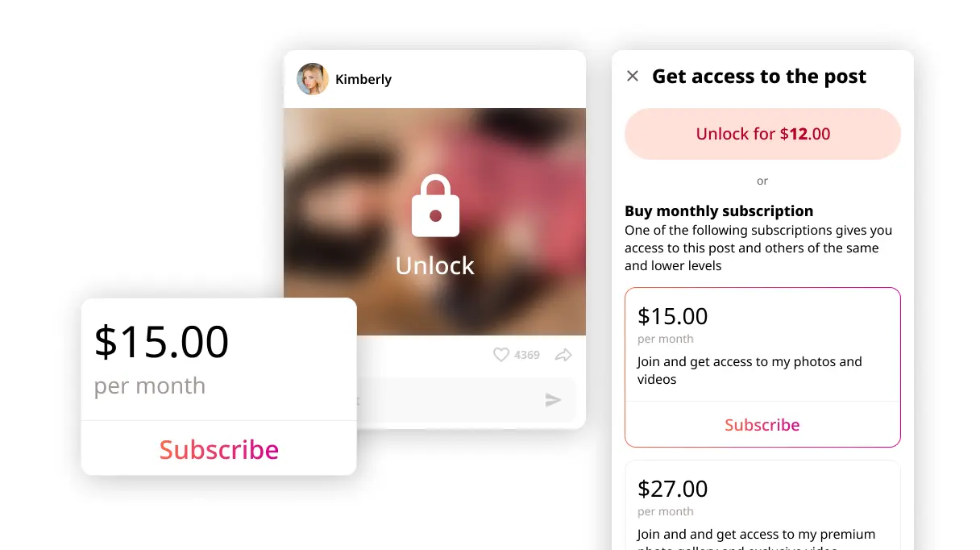The image size is (980, 550).
Task: Select the $27.00 per month plan
Action: tap(762, 506)
